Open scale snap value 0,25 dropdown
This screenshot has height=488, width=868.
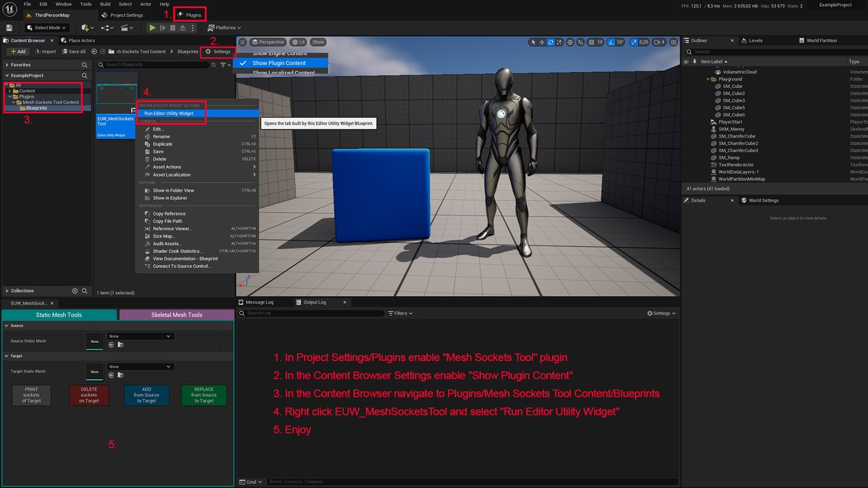click(x=644, y=42)
